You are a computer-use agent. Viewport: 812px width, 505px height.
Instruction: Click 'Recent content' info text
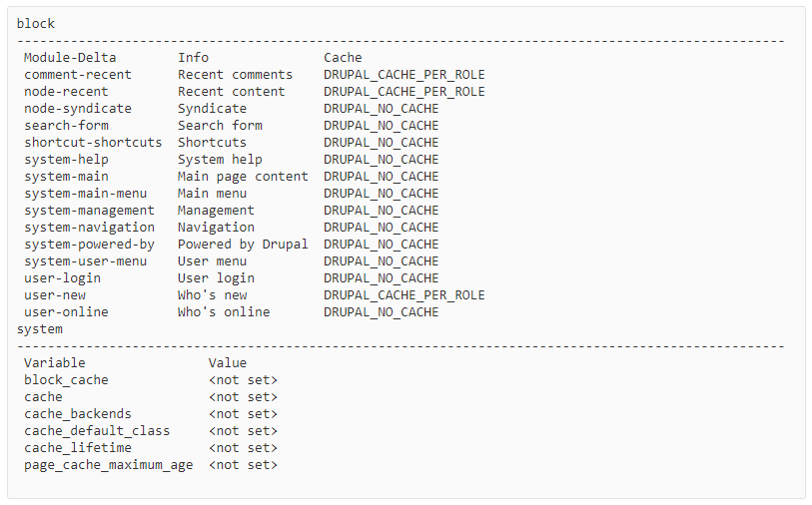pos(231,92)
